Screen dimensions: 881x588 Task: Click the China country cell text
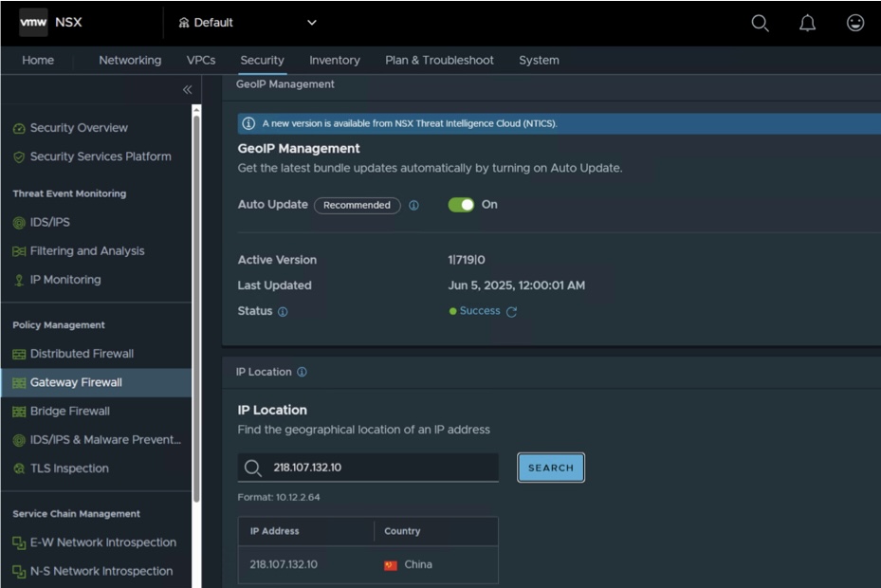(x=418, y=564)
